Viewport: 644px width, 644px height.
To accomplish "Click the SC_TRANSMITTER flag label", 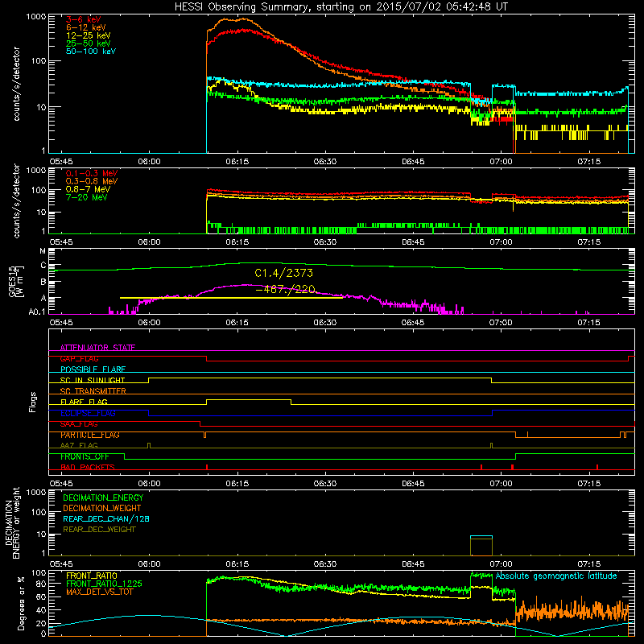I will click(x=93, y=391).
